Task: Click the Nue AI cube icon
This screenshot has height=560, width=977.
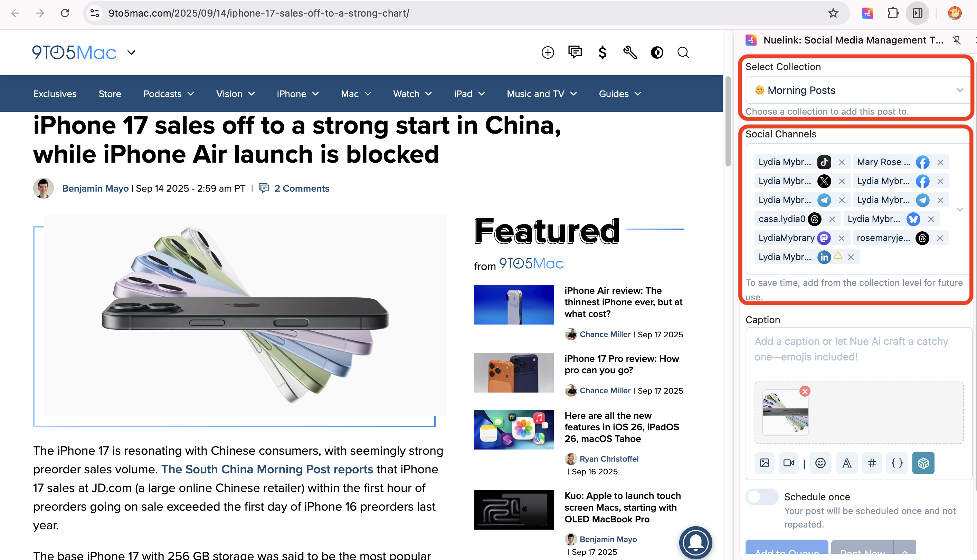Action: pyautogui.click(x=923, y=463)
